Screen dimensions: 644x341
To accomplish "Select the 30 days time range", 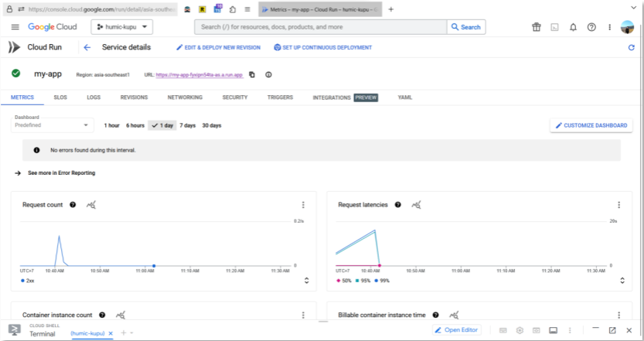I will pos(212,126).
